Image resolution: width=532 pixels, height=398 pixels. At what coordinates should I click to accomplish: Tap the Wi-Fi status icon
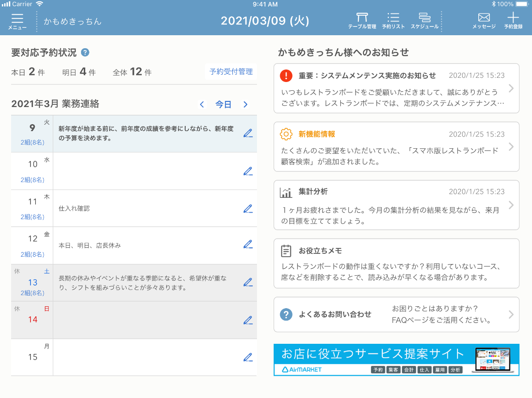[x=40, y=4]
